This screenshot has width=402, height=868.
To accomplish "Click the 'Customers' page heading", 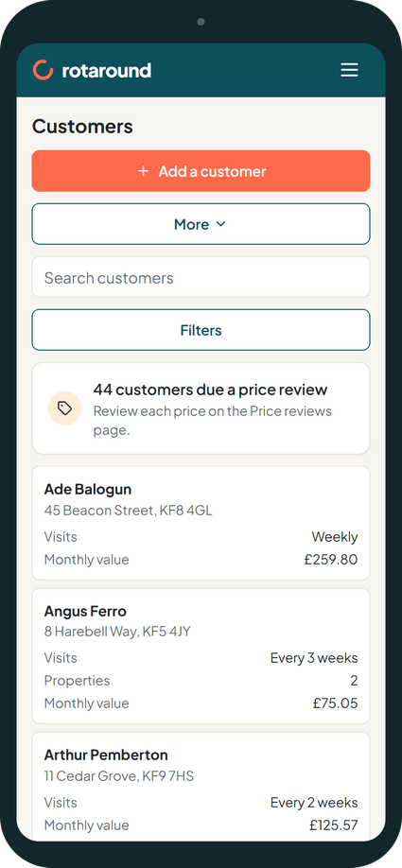I will pos(82,126).
